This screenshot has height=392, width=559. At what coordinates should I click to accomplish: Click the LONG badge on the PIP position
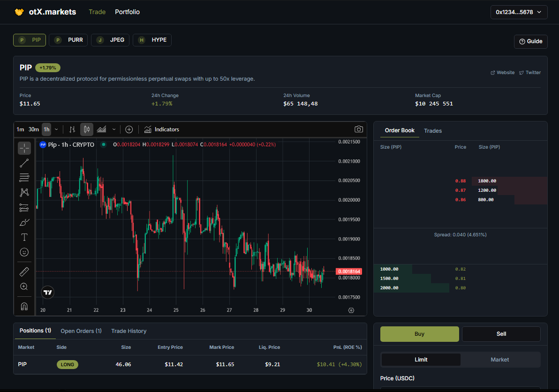(68, 364)
